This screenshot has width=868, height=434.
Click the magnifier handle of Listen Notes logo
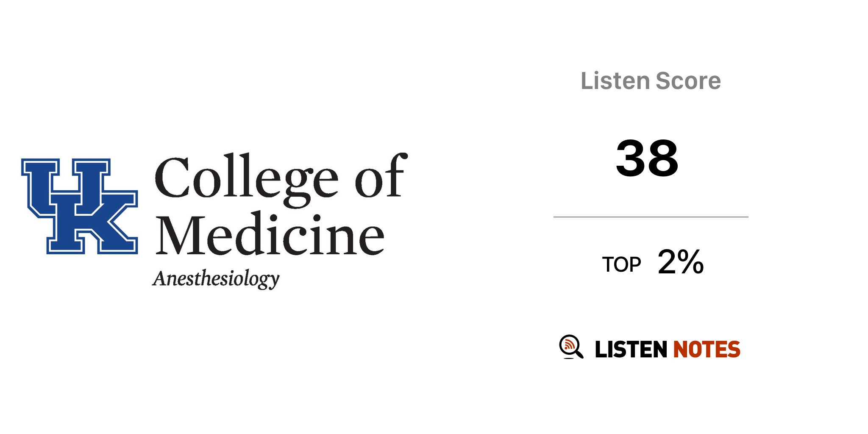coord(579,354)
